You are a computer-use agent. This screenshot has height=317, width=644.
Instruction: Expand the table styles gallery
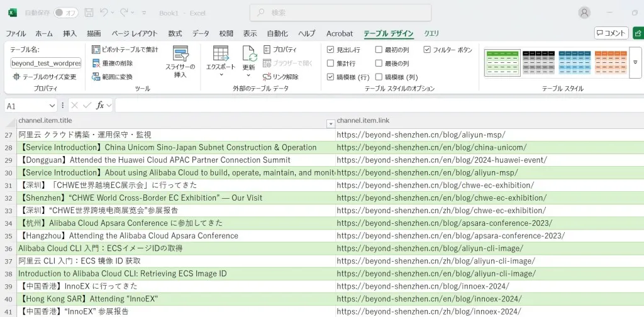[635, 63]
